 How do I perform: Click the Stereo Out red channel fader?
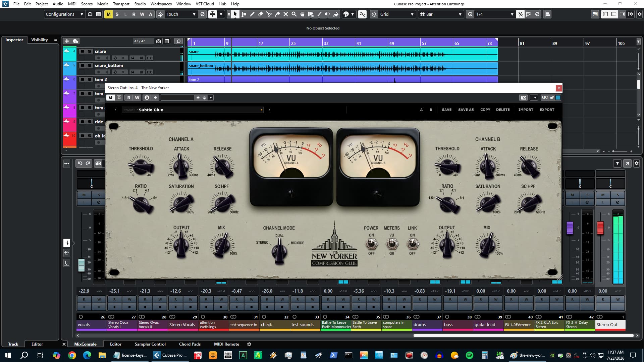(600, 228)
